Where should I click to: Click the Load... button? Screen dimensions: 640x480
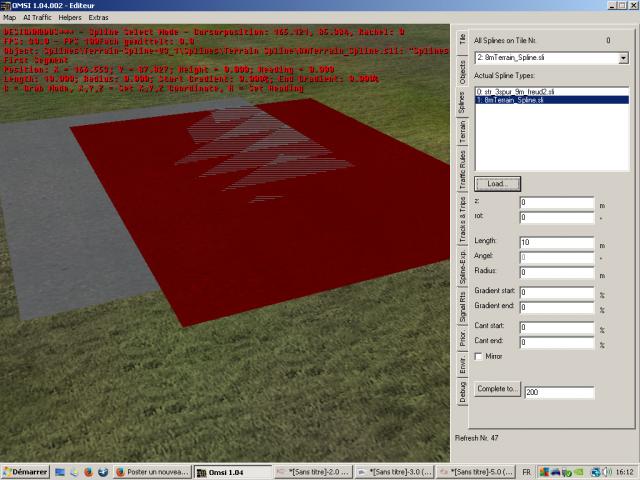pos(497,184)
